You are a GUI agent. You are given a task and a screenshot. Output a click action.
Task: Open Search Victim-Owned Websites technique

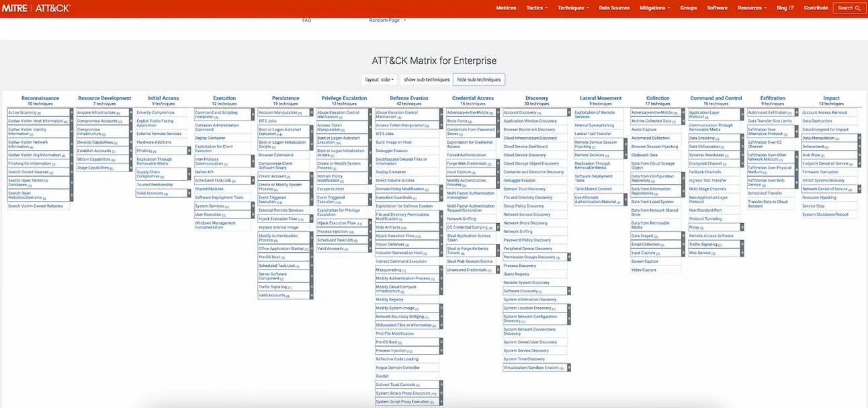click(36, 206)
